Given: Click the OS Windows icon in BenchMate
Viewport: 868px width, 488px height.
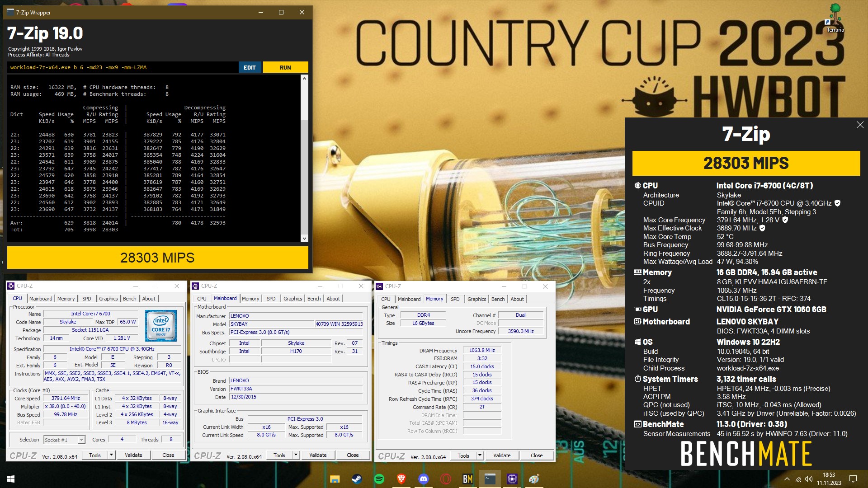Looking at the screenshot, I should click(637, 342).
